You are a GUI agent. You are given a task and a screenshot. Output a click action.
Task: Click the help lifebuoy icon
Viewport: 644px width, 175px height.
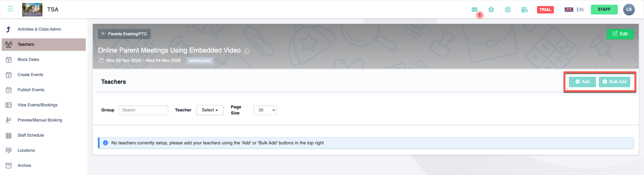[508, 10]
